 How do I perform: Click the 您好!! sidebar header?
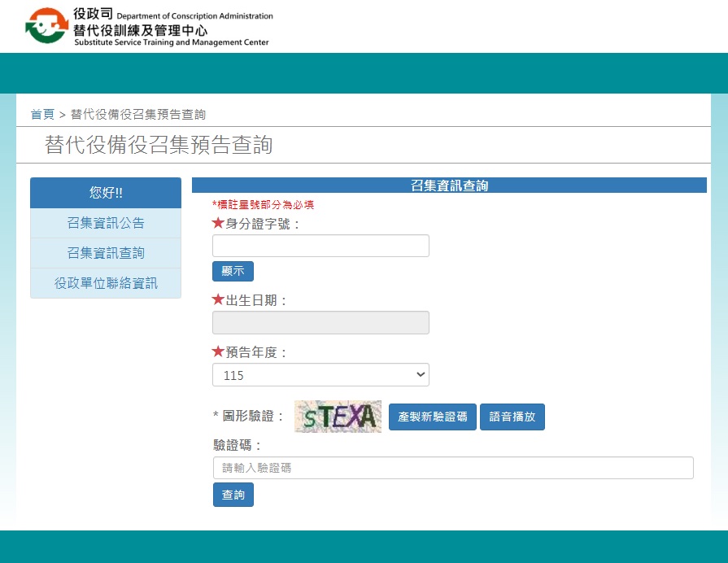(x=105, y=193)
